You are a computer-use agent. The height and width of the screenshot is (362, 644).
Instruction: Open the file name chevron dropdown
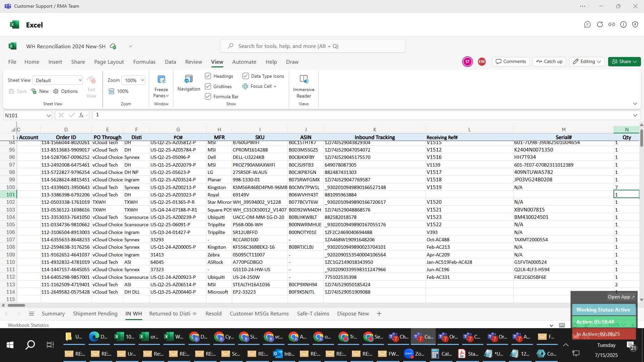coord(131,46)
